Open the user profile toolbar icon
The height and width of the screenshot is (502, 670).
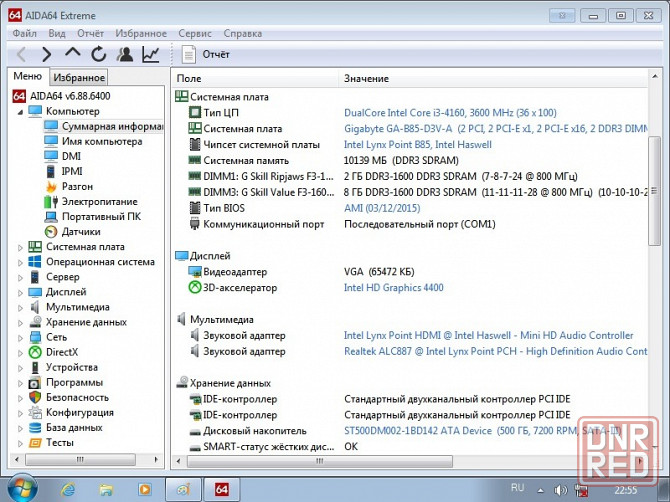125,54
